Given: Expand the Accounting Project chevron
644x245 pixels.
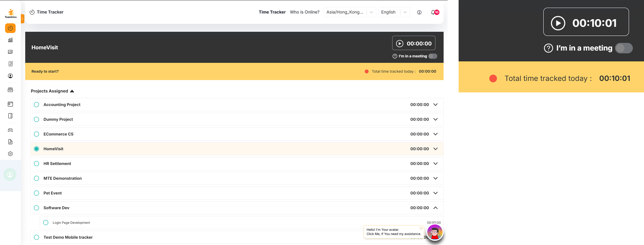Looking at the screenshot, I should (x=435, y=105).
